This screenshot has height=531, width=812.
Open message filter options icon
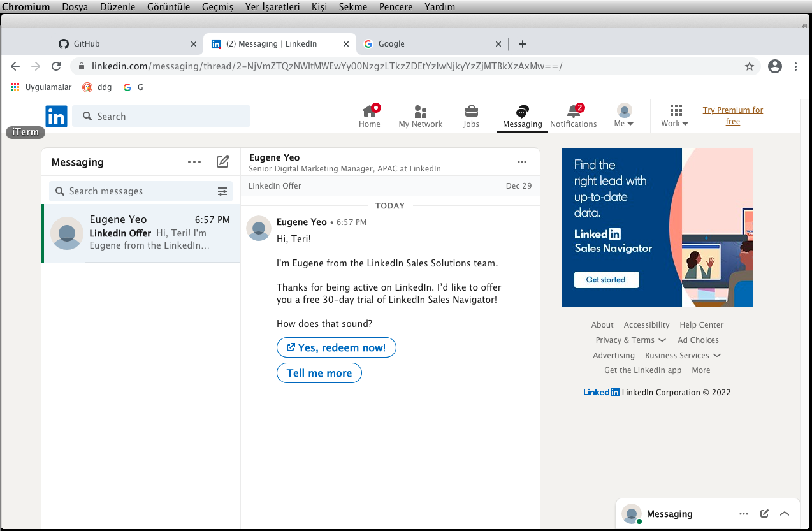click(222, 191)
